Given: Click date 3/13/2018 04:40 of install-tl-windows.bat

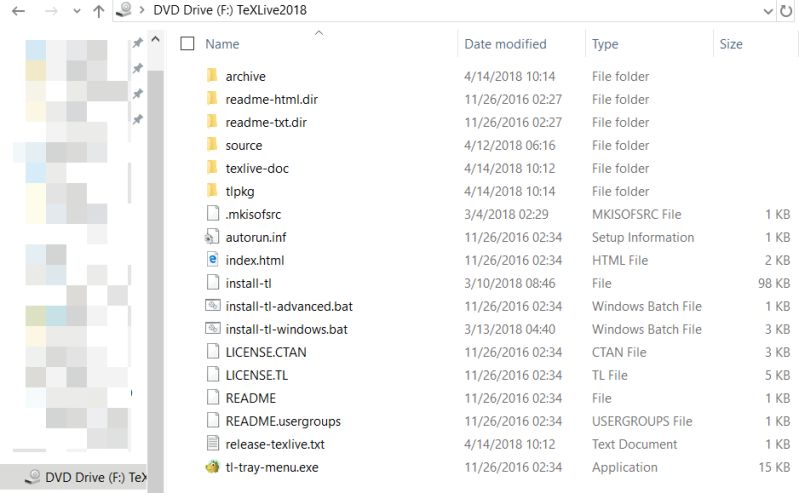Looking at the screenshot, I should pyautogui.click(x=510, y=329).
